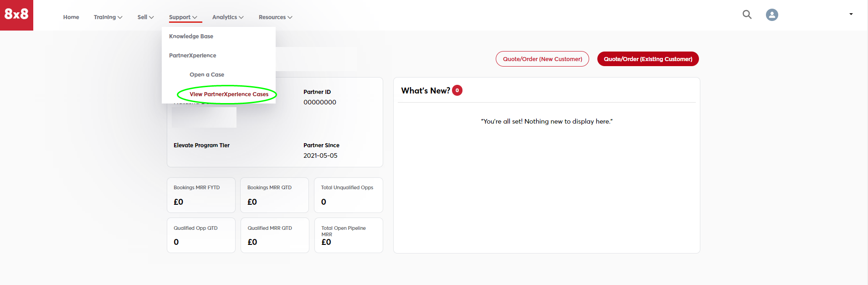Expand the Training dropdown menu

tap(108, 17)
